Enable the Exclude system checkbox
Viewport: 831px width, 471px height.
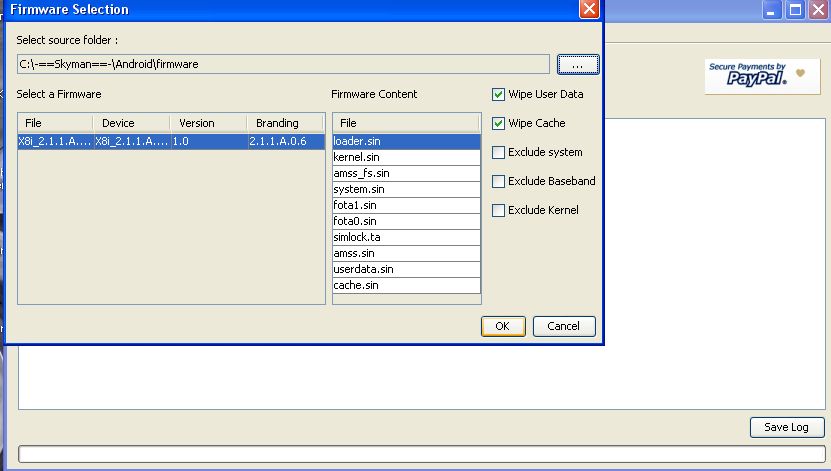[x=499, y=153]
